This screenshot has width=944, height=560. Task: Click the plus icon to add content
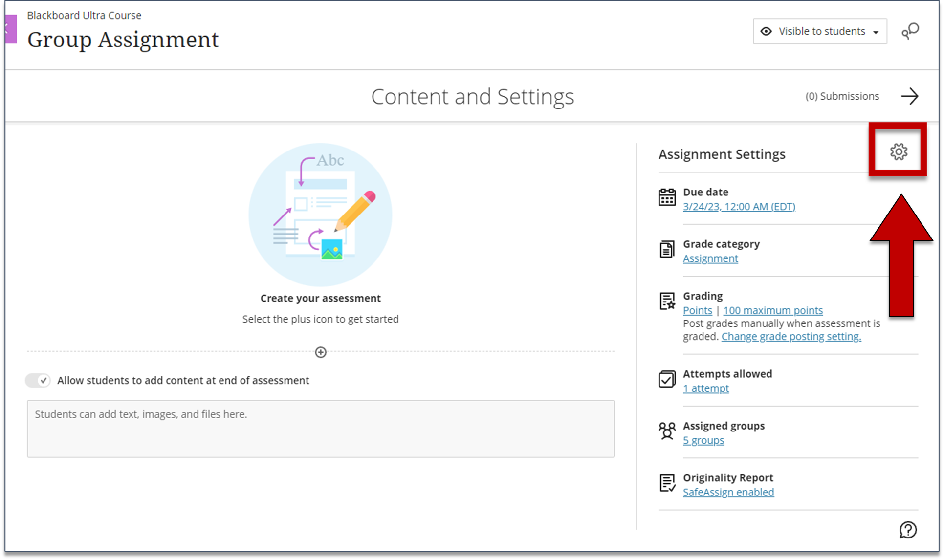pyautogui.click(x=321, y=352)
